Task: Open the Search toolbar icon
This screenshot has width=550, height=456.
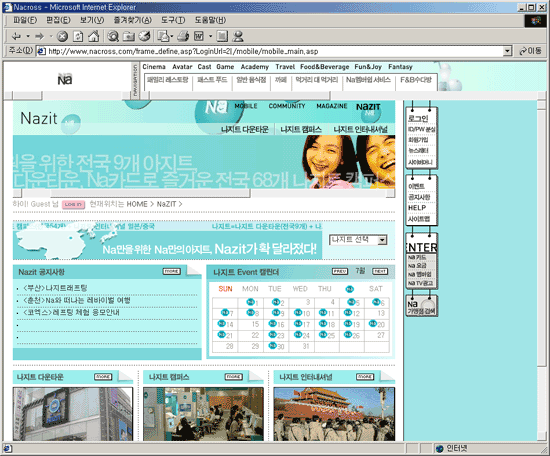Action: click(113, 36)
